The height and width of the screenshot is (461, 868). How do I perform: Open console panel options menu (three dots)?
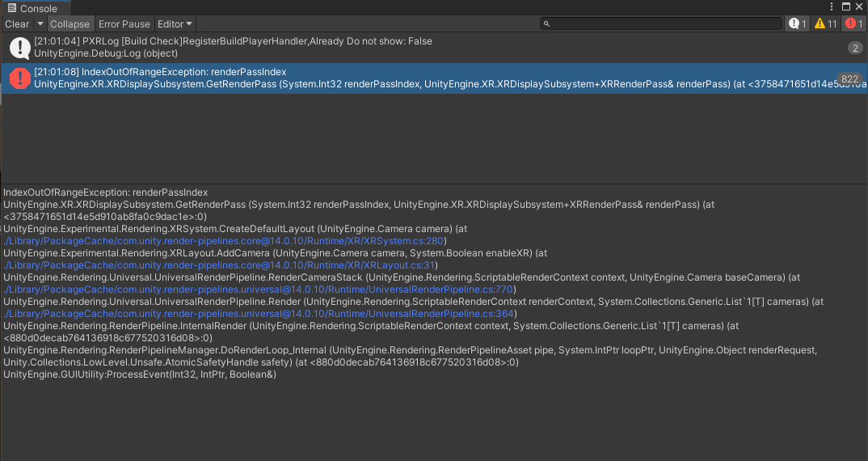click(832, 6)
